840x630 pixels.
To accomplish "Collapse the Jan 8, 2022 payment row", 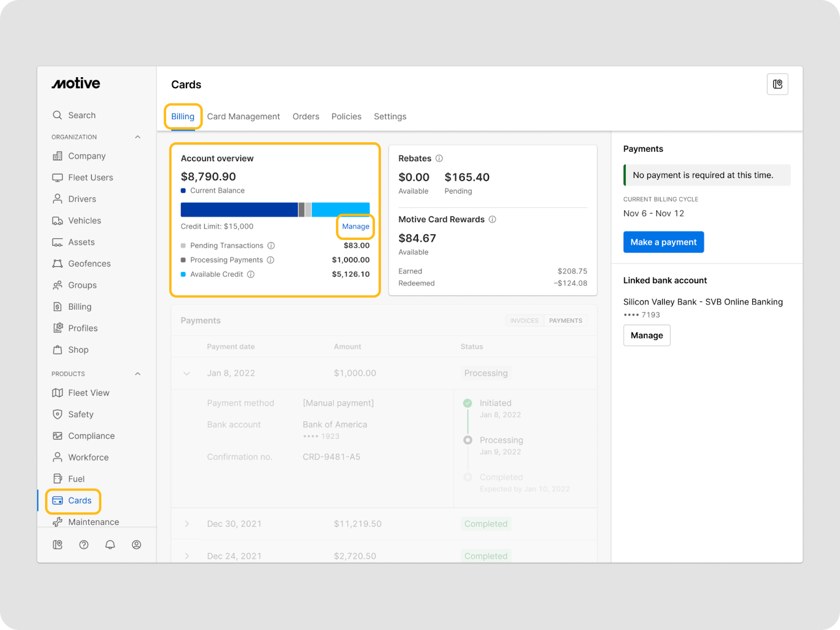I will tap(187, 373).
